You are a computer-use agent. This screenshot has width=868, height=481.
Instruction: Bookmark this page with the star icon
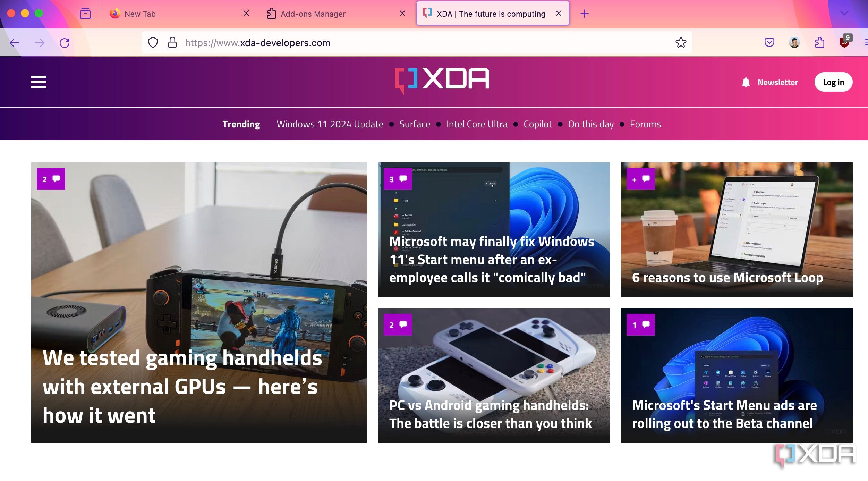coord(681,42)
